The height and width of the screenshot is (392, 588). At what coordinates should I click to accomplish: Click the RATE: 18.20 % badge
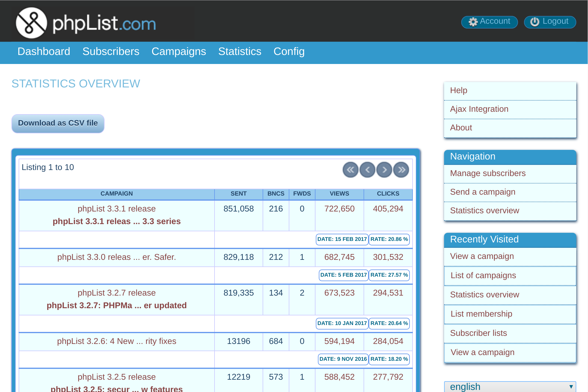click(389, 359)
